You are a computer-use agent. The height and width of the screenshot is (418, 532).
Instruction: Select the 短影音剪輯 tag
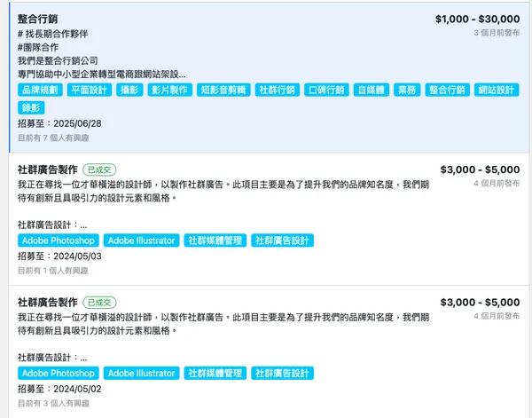pos(223,90)
